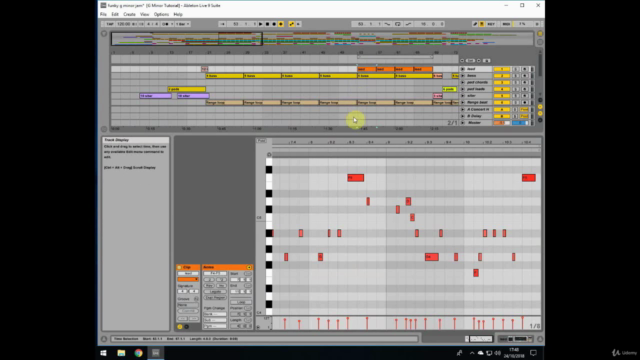Click the arrangement Record button

pyautogui.click(x=274, y=24)
